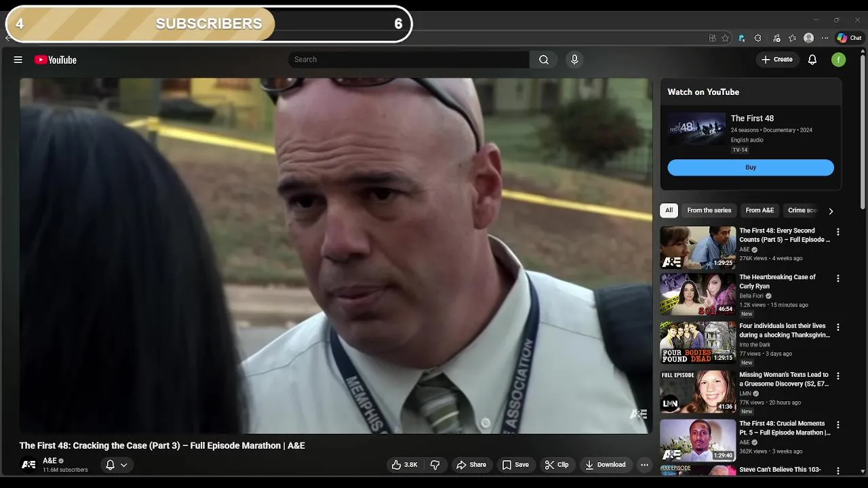Click the search magnifier button
The image size is (868, 488).
click(x=544, y=60)
